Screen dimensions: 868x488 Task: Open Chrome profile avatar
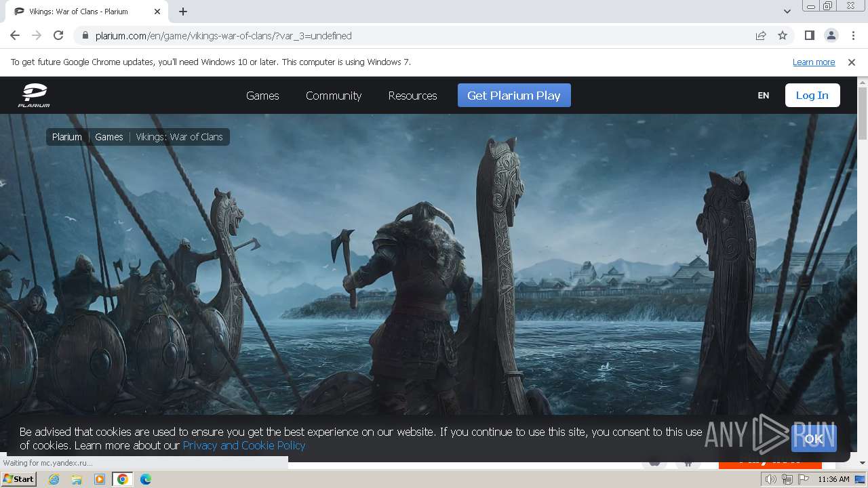click(831, 35)
